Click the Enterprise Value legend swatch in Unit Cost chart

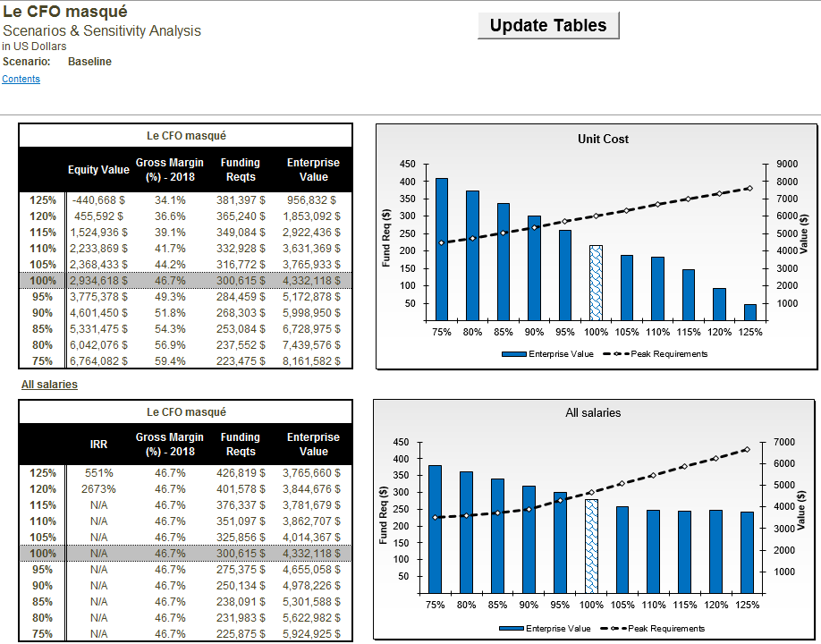point(513,354)
